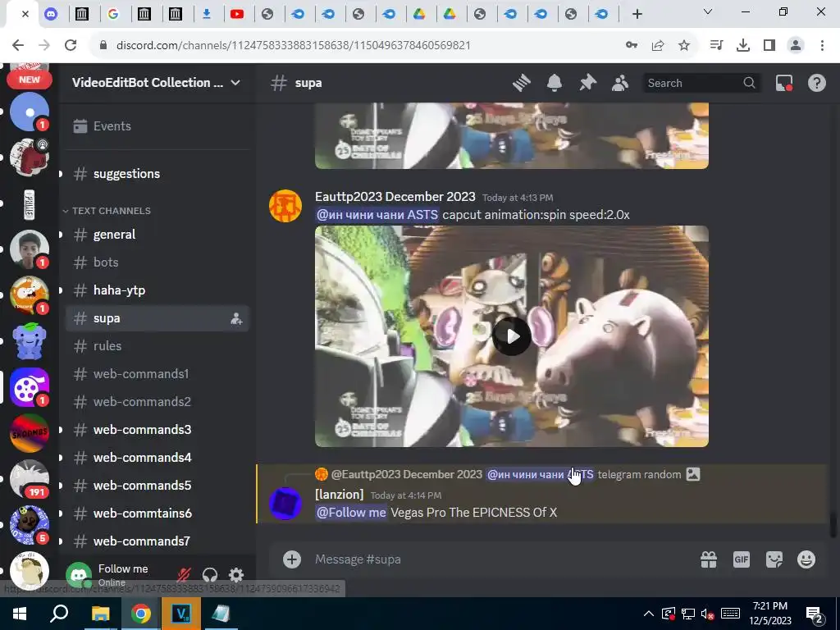Open the web-commands3 channel
The width and height of the screenshot is (840, 630).
coord(157,430)
